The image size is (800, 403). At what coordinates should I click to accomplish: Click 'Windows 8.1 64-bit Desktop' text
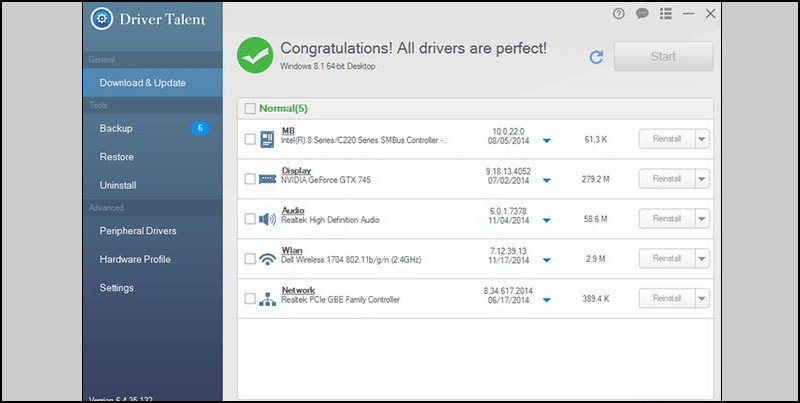tap(328, 66)
